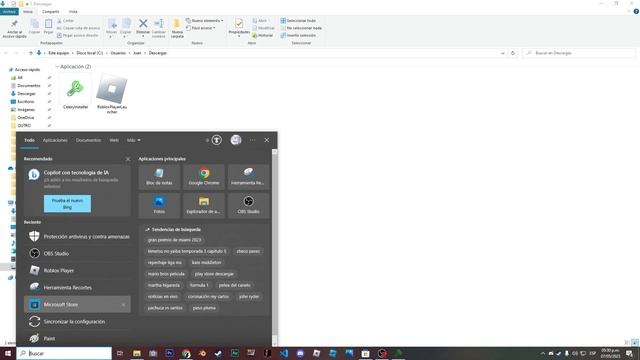This screenshot has height=360, width=640.
Task: Click Nueva carpeta in the Explorer ribbon
Action: 177,28
